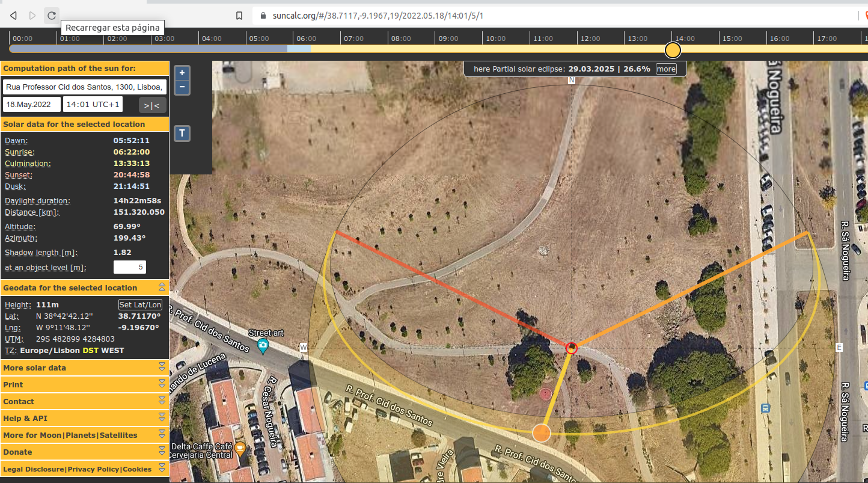The image size is (868, 483).
Task: Zoom in the map with plus button
Action: tap(182, 73)
